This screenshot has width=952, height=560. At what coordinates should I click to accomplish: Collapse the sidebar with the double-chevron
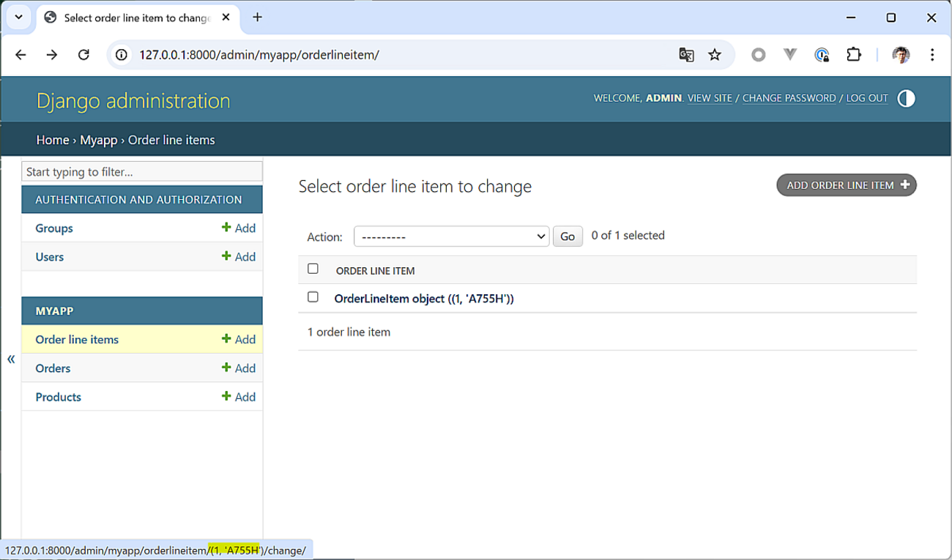coord(11,359)
